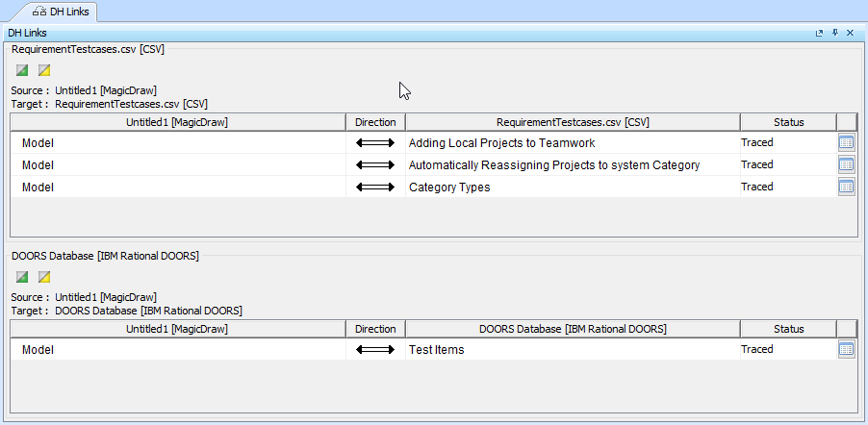
Task: Click the 'DOORS Database [IBM Rational DOORS]' section title
Action: [x=105, y=256]
